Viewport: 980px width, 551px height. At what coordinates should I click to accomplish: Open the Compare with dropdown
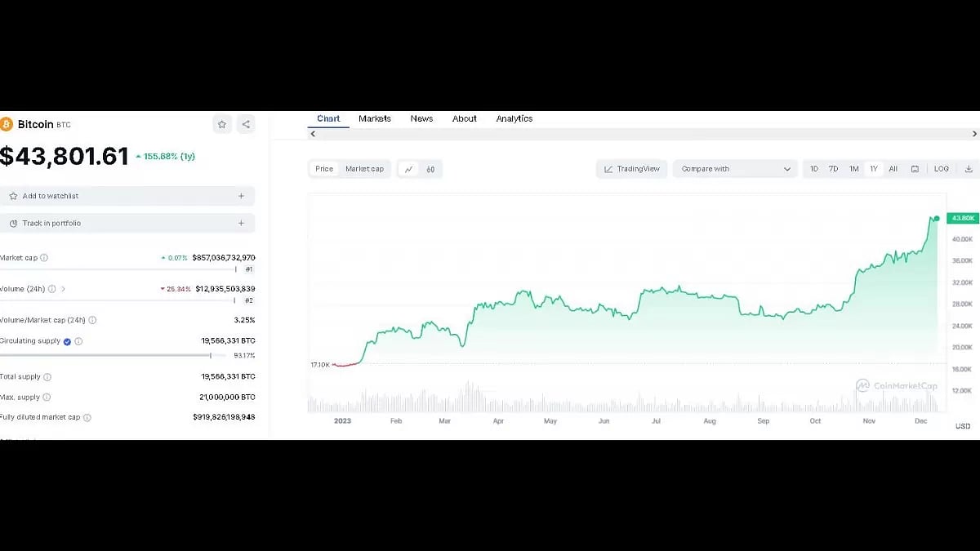pyautogui.click(x=735, y=169)
